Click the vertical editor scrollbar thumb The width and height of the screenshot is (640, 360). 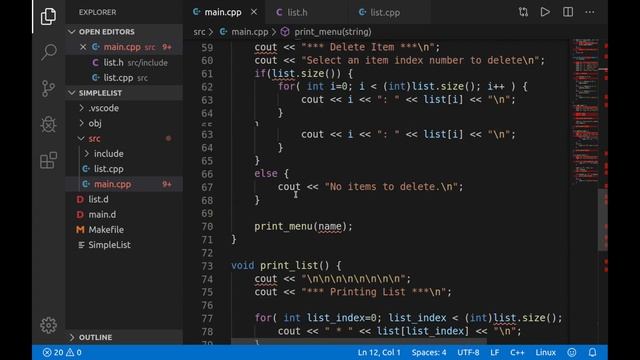click(603, 220)
